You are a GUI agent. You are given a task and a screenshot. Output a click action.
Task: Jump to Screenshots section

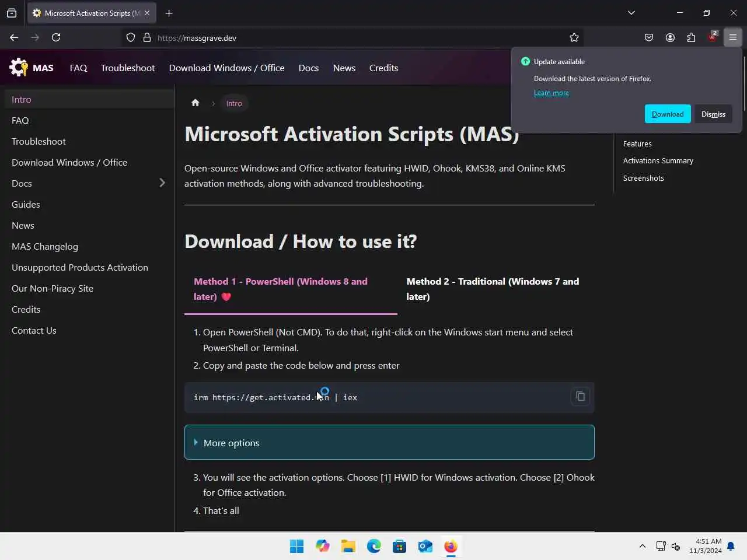coord(643,178)
